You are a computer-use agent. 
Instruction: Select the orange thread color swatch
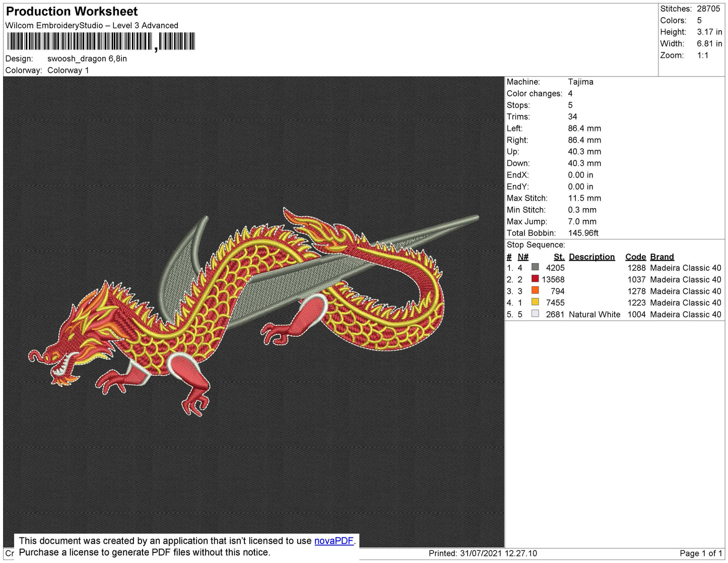[x=535, y=291]
